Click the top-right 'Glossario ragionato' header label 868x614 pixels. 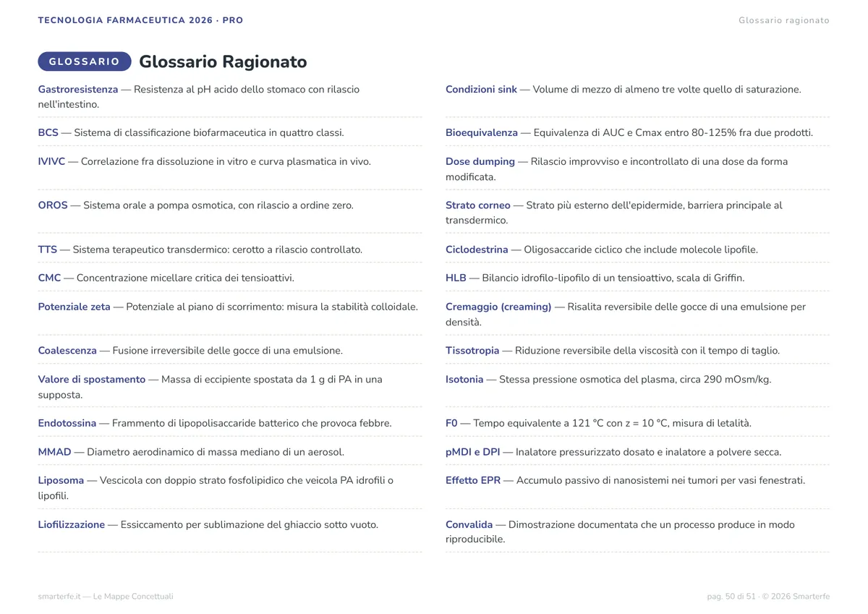(784, 20)
